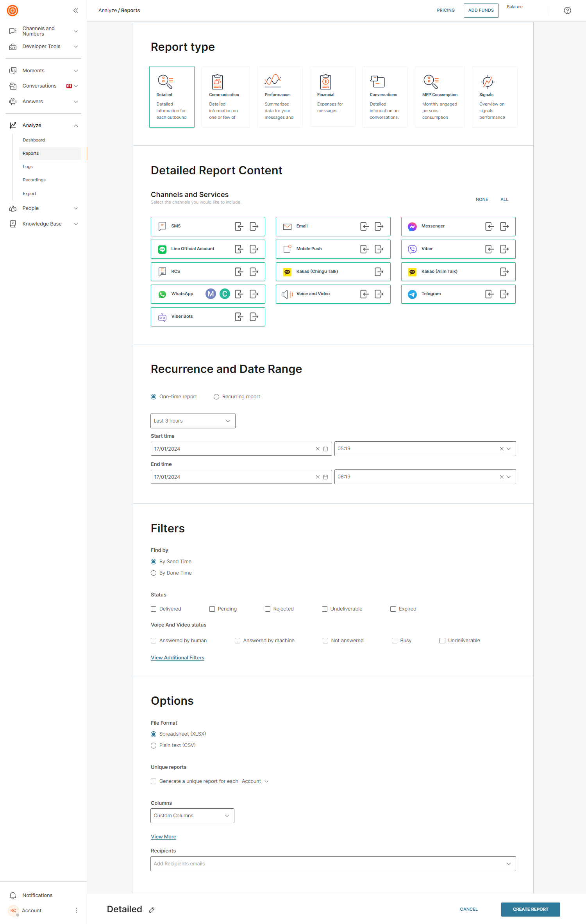Click the Email inbound arrow icon
Viewport: 586px width, 924px height.
[364, 226]
